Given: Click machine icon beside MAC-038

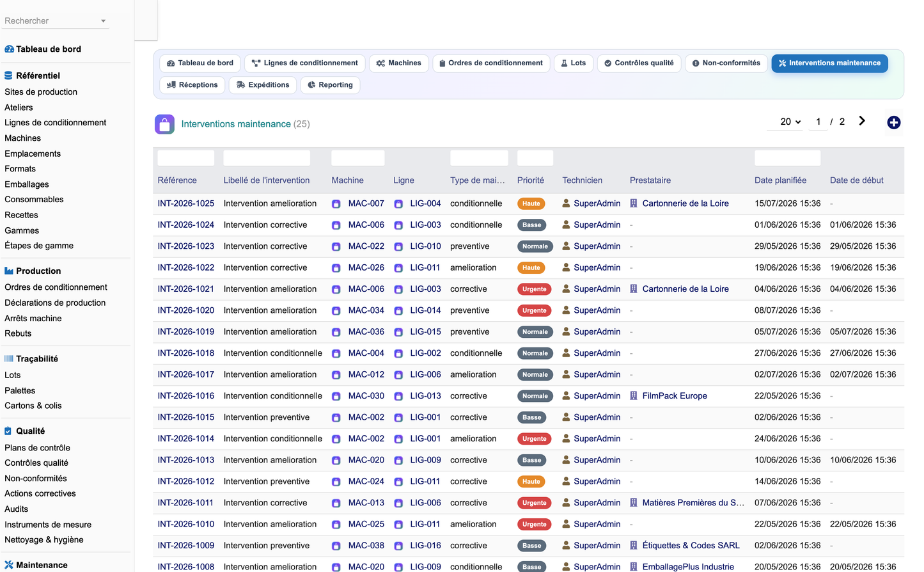Looking at the screenshot, I should click(336, 546).
